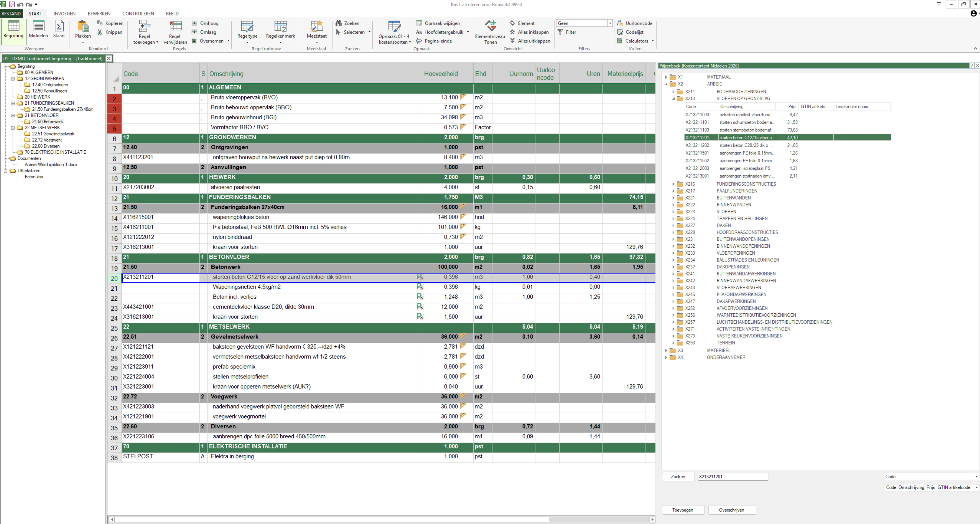Switch to the INVOEGEN tab

(x=64, y=13)
